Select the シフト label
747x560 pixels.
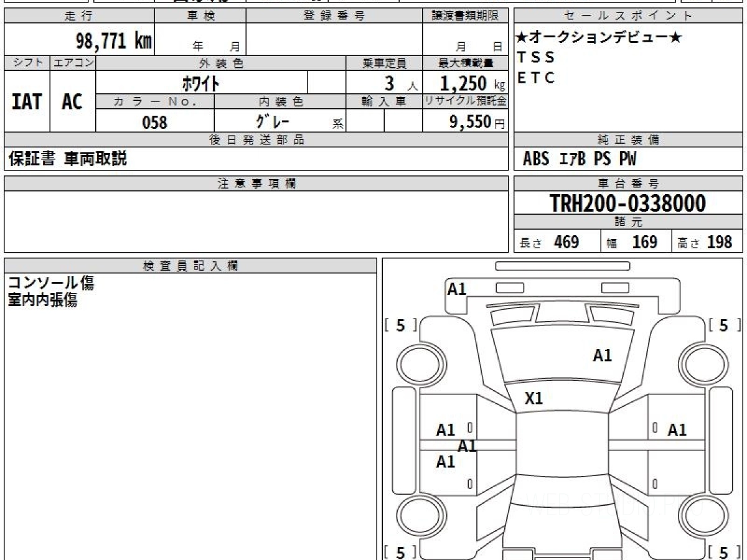(27, 63)
